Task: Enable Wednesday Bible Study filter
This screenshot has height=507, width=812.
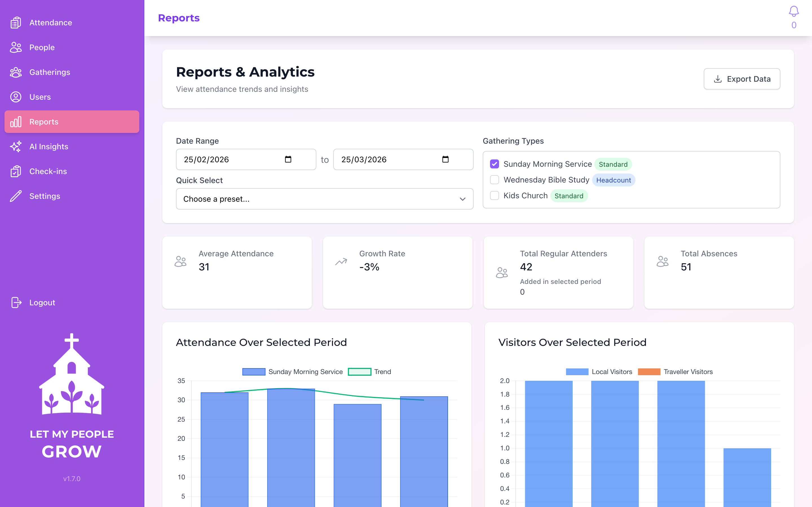Action: [x=494, y=180]
